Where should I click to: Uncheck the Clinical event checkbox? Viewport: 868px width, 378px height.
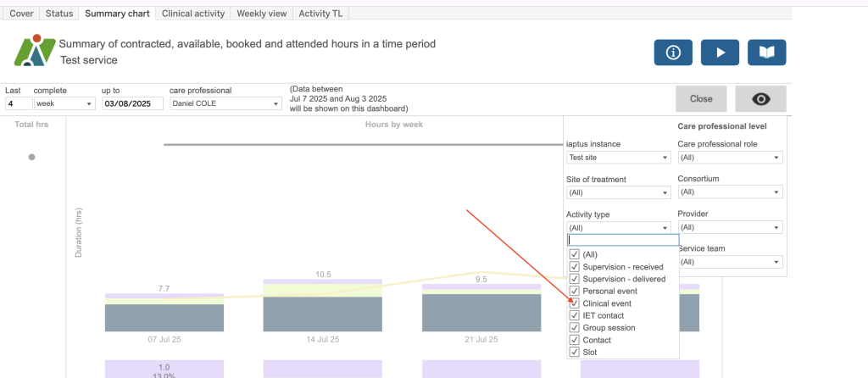575,303
